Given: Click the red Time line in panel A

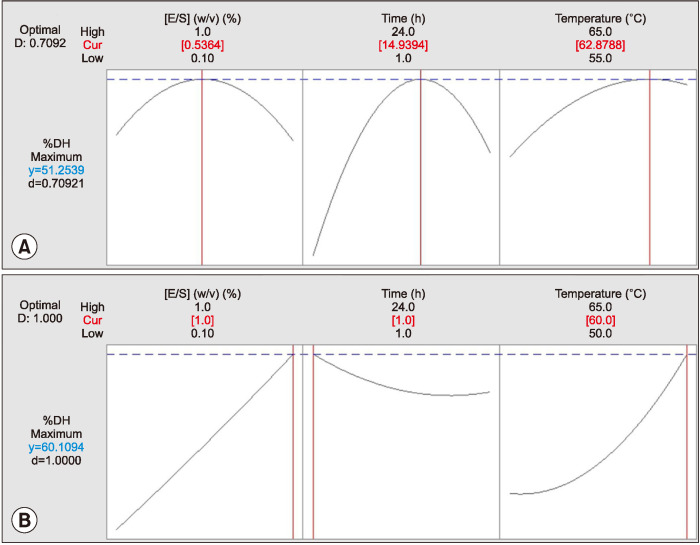Looking at the screenshot, I should coord(420,170).
